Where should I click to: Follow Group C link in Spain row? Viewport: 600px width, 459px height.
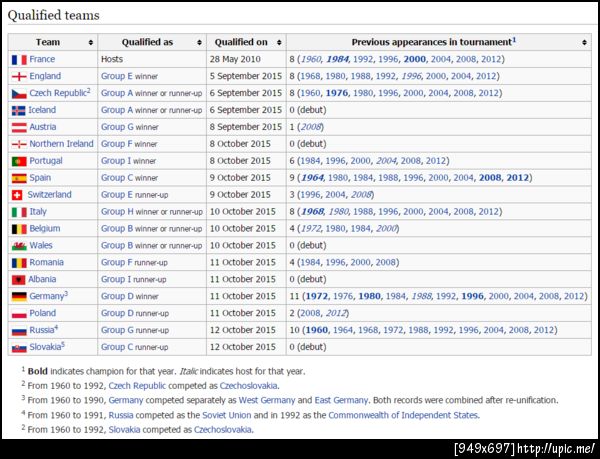[117, 178]
